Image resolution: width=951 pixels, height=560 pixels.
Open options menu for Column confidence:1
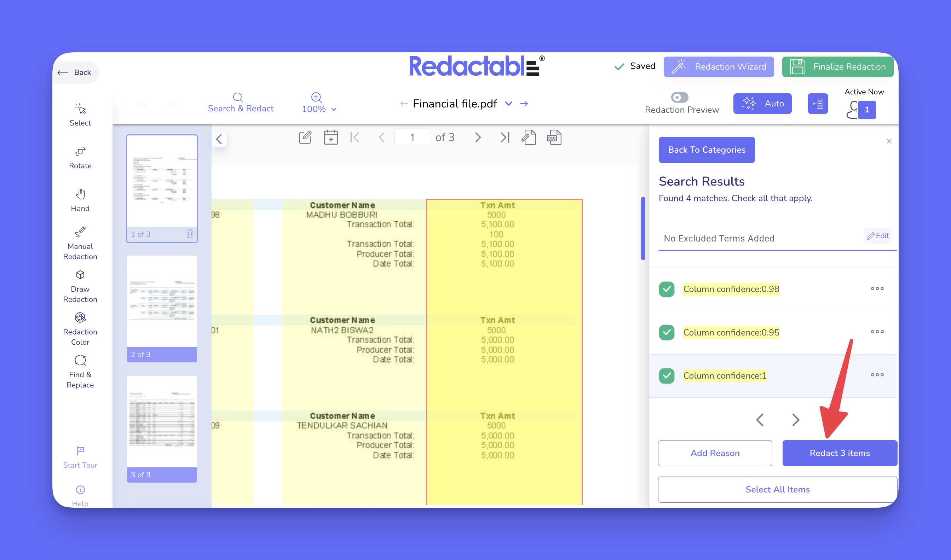[x=877, y=375]
